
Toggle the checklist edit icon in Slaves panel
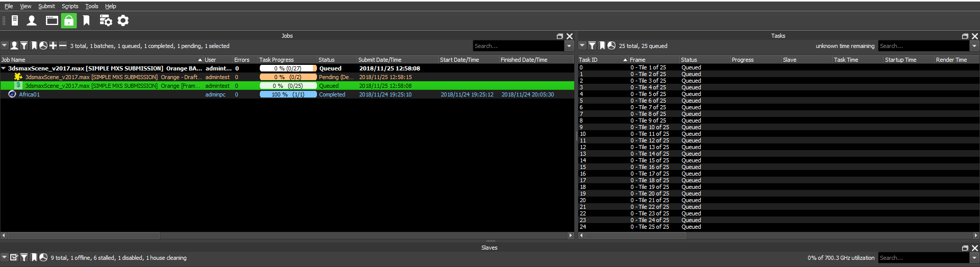[x=14, y=258]
